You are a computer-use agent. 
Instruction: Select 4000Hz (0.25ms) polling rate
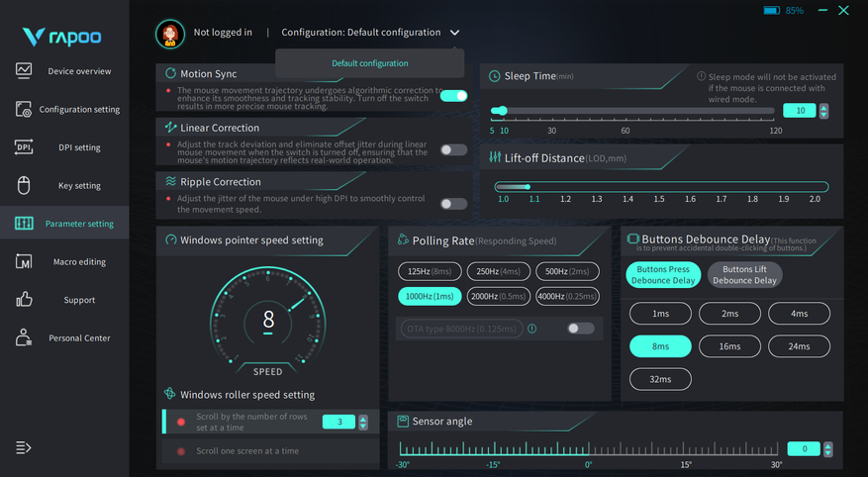[x=567, y=296]
